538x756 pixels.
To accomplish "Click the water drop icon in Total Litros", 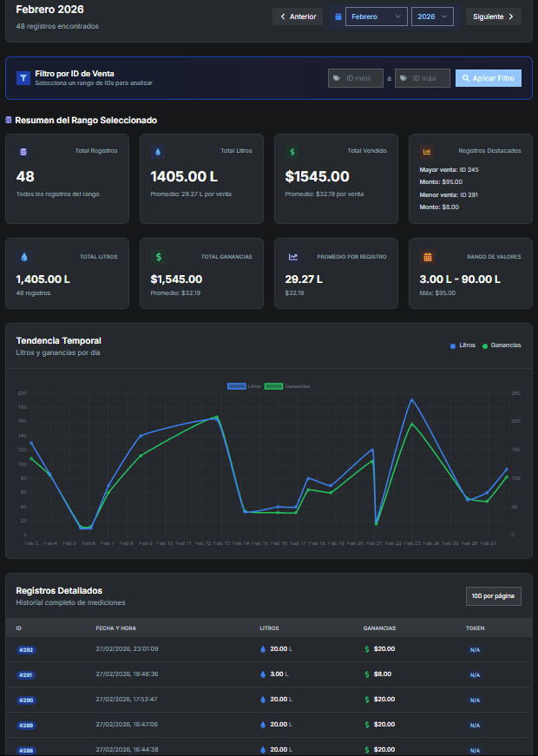I will click(x=157, y=152).
